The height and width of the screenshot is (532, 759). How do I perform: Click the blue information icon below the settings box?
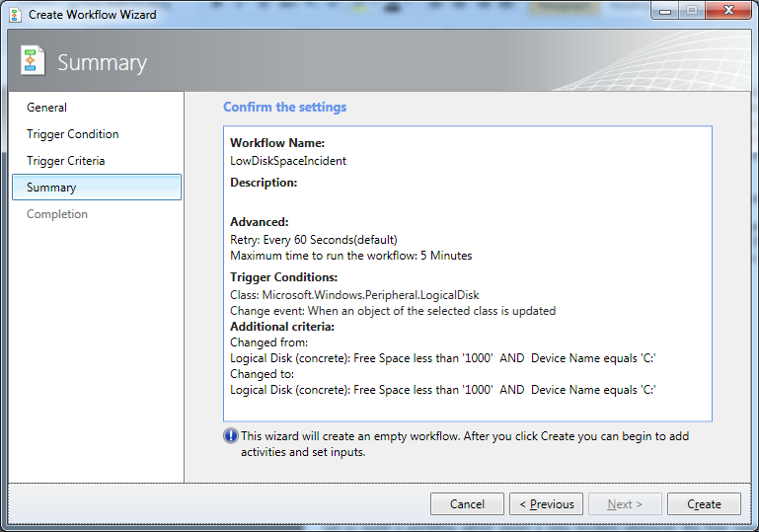231,435
